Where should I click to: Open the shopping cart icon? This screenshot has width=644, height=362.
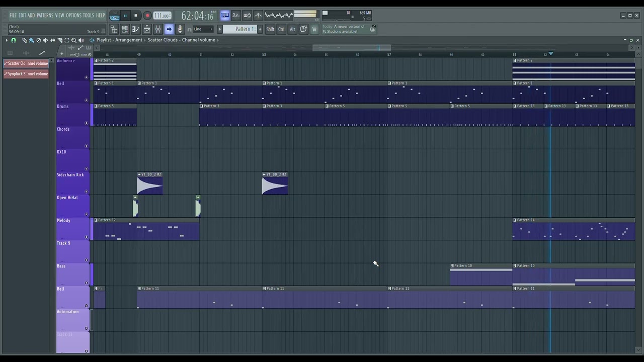click(314, 29)
